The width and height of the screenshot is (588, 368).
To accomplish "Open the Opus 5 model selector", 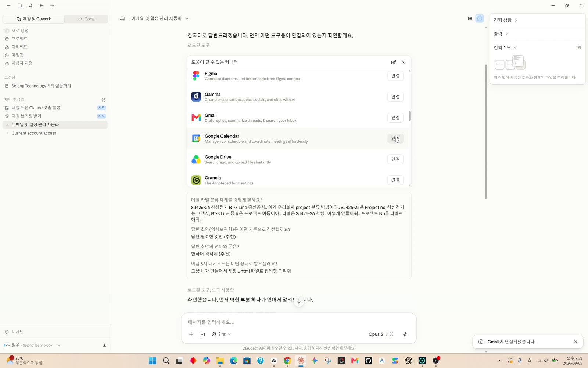I will coord(381,334).
